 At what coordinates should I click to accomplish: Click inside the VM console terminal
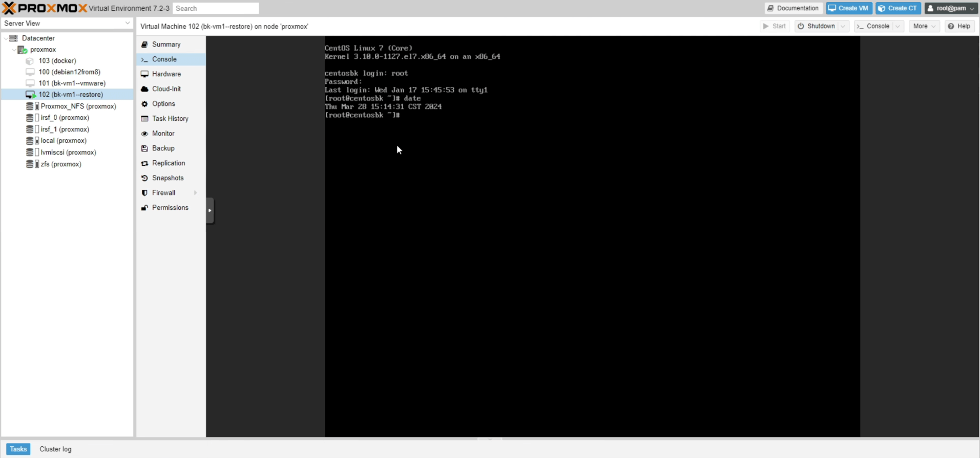pos(592,236)
